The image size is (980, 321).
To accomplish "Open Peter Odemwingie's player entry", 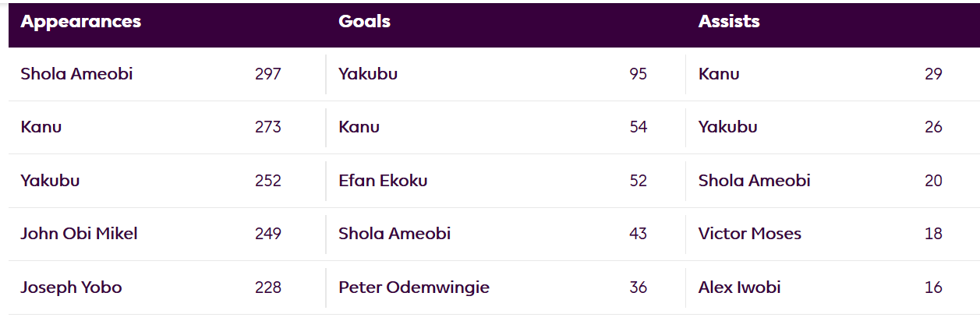I will (414, 287).
